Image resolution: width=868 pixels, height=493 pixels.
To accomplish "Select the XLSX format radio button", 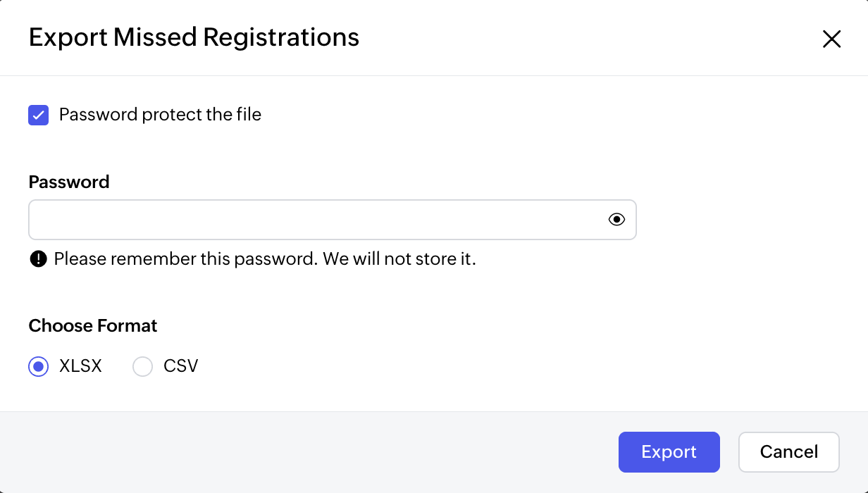I will click(39, 366).
